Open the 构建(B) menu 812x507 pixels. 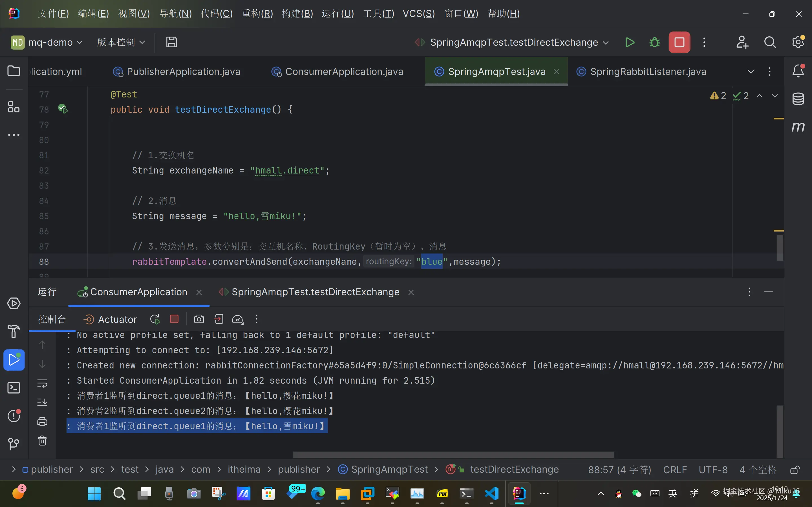(297, 14)
